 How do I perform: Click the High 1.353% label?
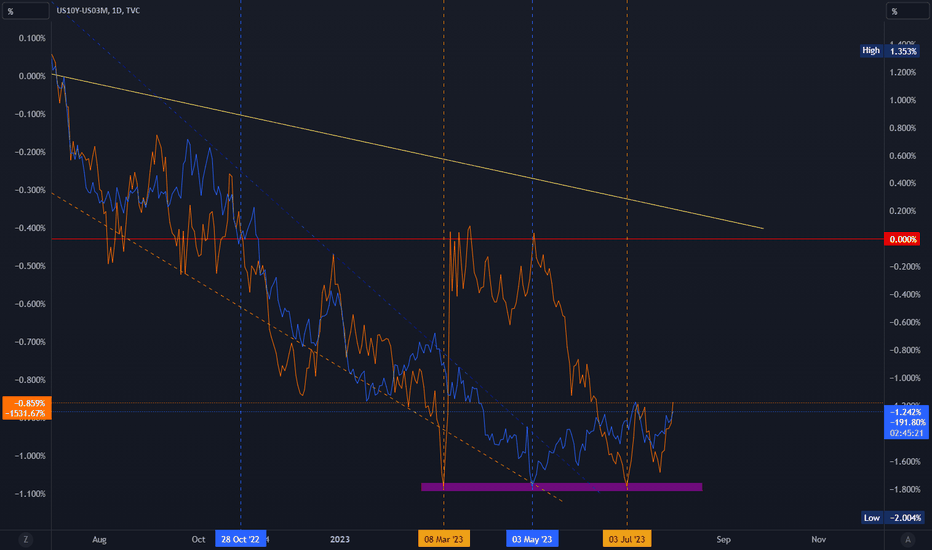(x=889, y=51)
